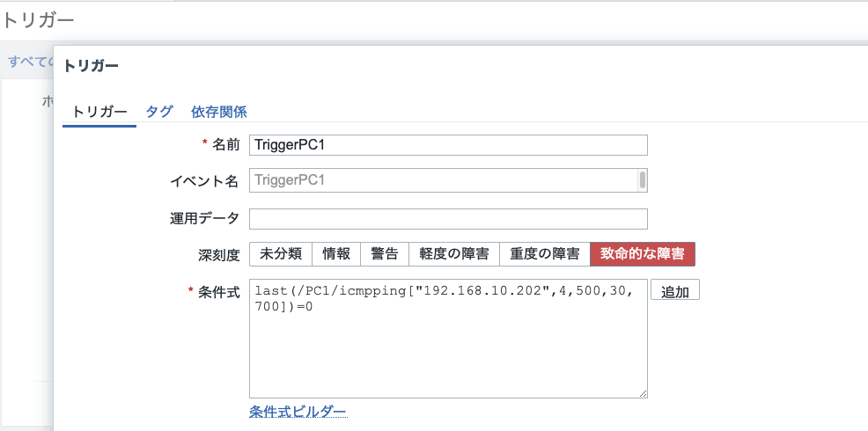This screenshot has height=431, width=868.
Task: Click the resize handle of 条件式 text area
Action: click(x=644, y=394)
